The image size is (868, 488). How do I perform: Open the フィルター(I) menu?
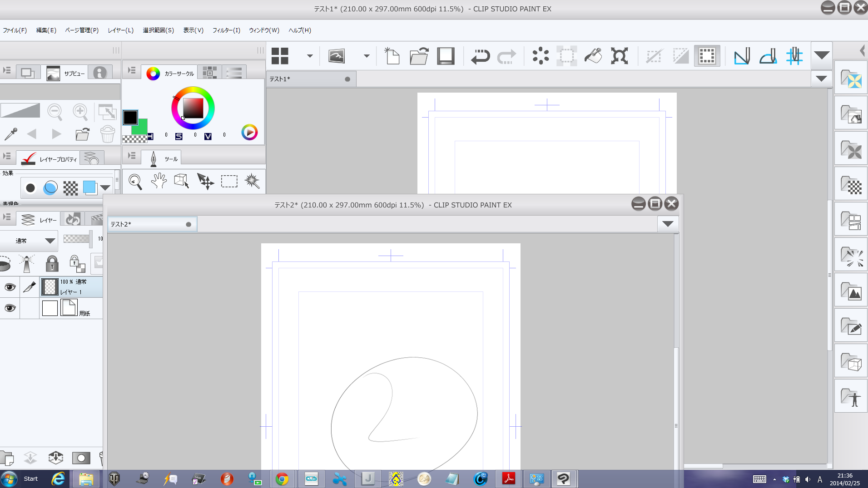(226, 30)
